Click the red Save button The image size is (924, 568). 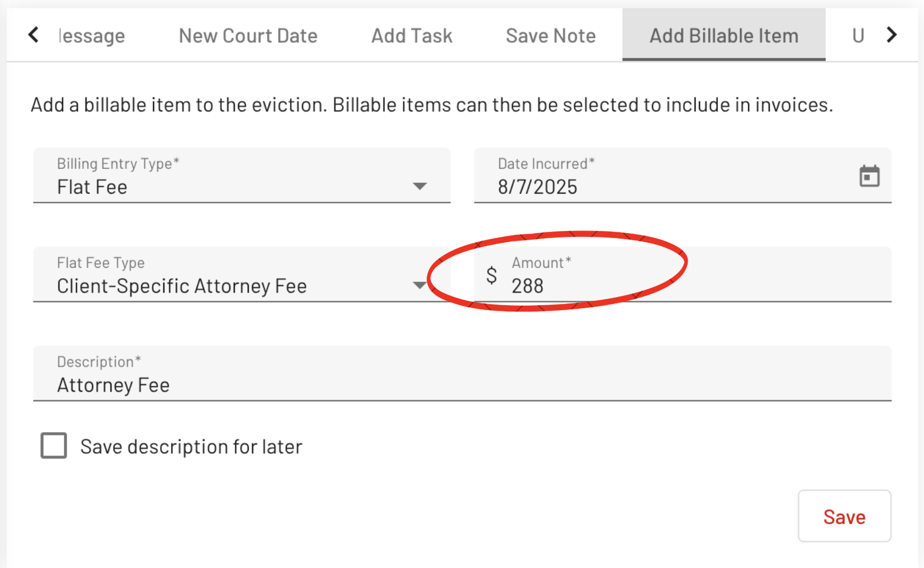tap(844, 516)
